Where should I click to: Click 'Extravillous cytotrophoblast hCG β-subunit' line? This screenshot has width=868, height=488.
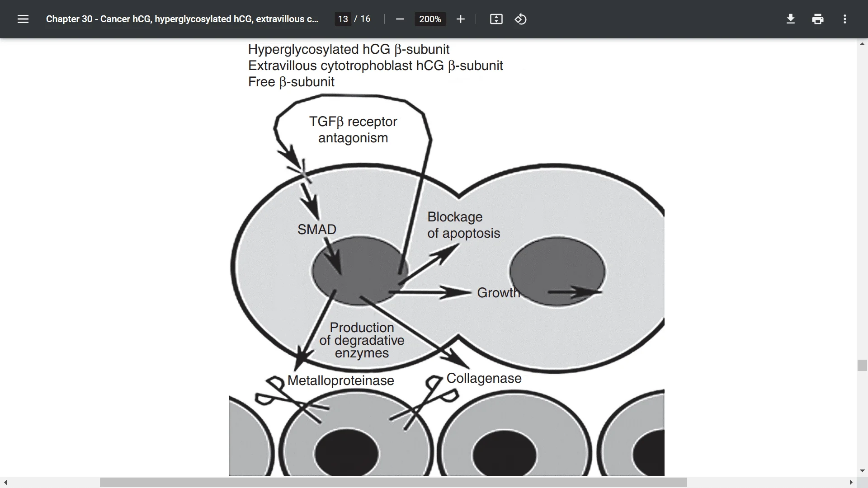(x=375, y=66)
